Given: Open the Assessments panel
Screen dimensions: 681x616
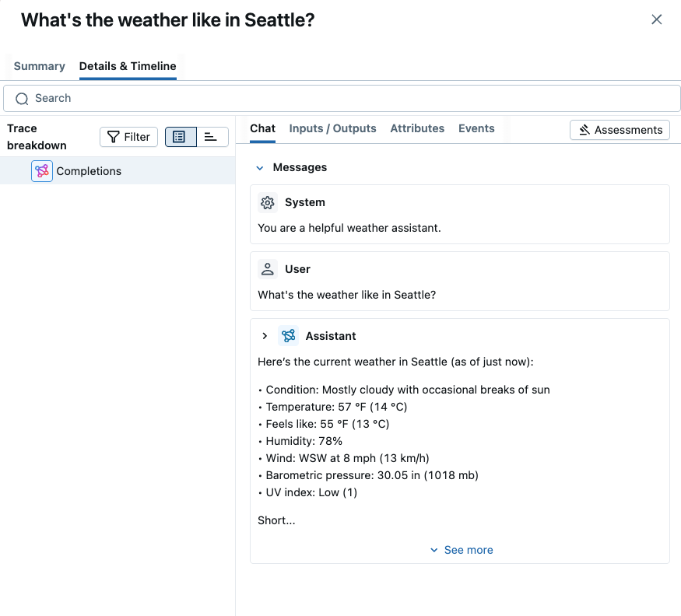Looking at the screenshot, I should coord(620,130).
